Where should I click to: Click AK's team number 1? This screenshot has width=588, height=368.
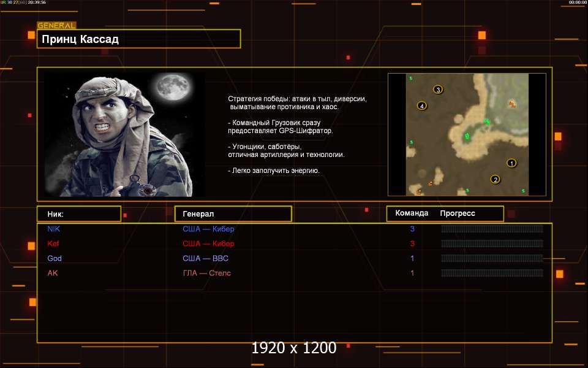(x=412, y=273)
